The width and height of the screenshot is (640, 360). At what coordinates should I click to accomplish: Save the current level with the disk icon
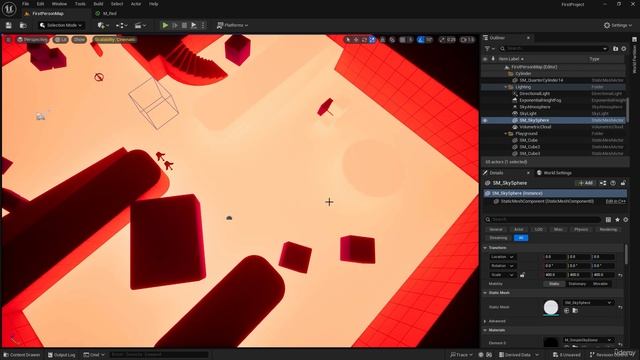coord(9,25)
